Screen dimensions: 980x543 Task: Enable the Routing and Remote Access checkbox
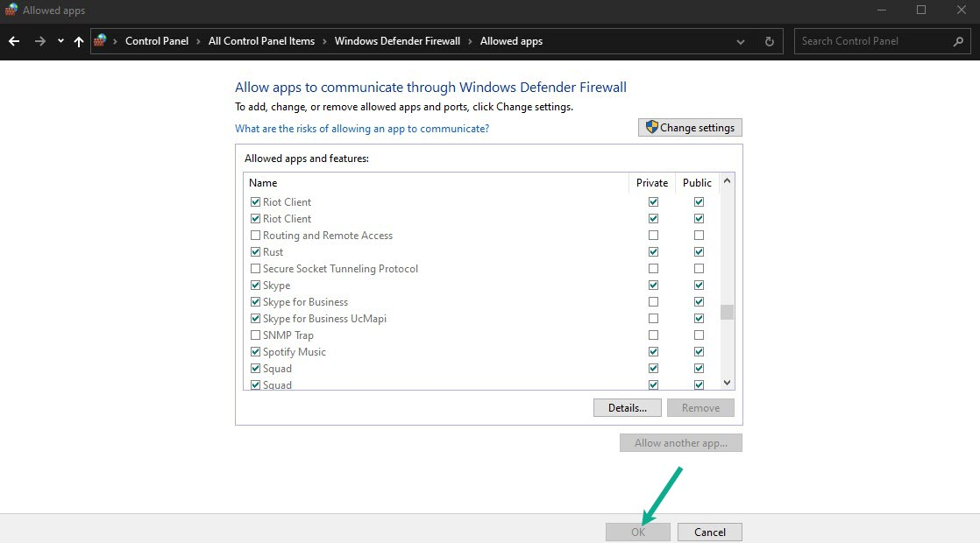[x=255, y=236]
